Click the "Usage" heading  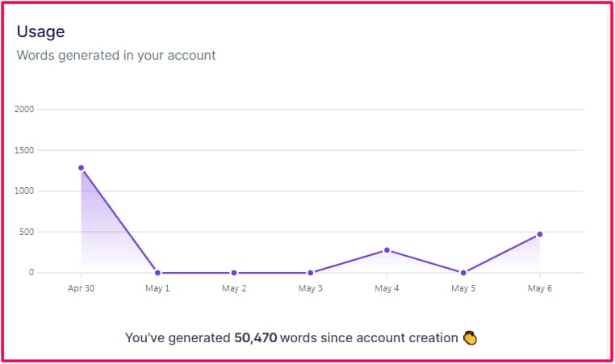click(40, 32)
